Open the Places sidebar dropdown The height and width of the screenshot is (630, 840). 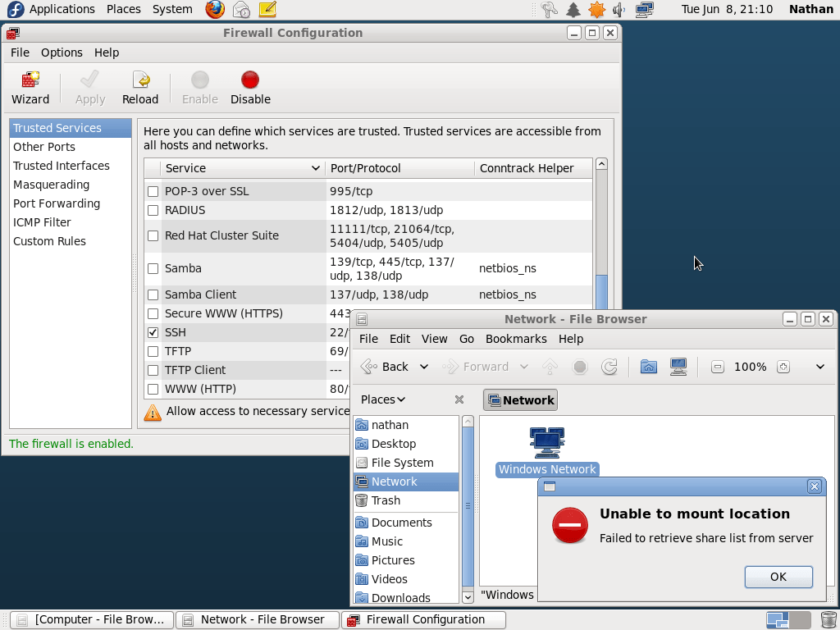click(382, 399)
